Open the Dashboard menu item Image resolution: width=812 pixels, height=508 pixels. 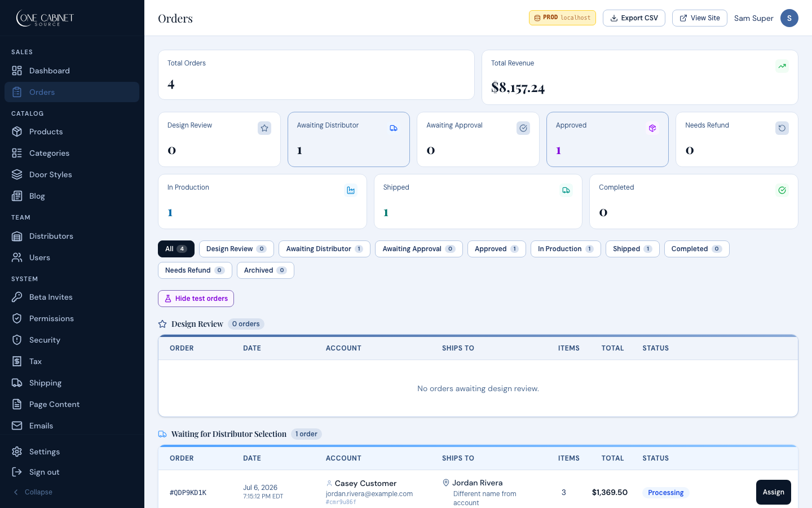click(x=72, y=71)
